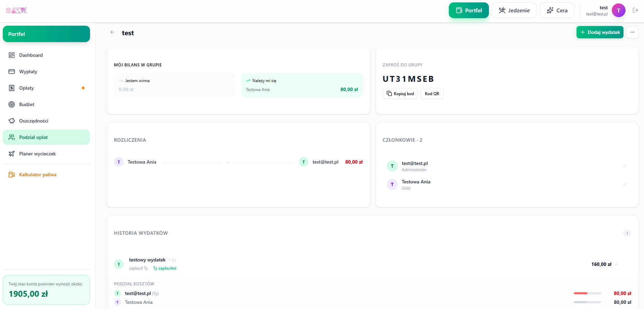
Task: Click the Kopiuj kod button
Action: click(x=400, y=93)
